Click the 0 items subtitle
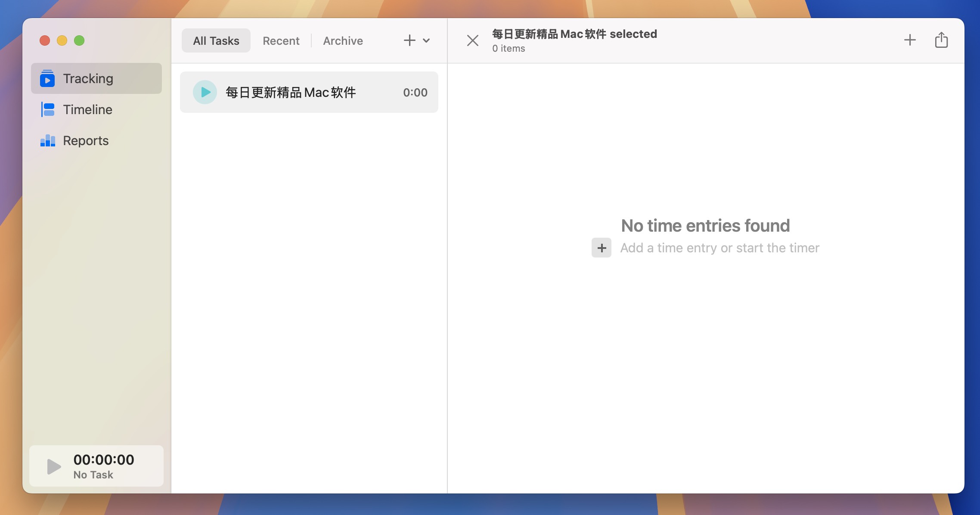The height and width of the screenshot is (515, 980). (509, 48)
